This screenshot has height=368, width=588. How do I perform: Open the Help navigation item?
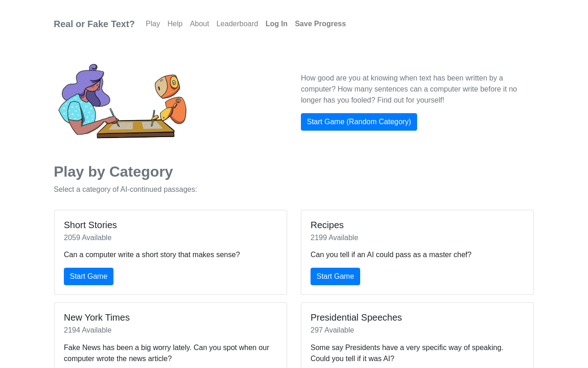point(175,24)
